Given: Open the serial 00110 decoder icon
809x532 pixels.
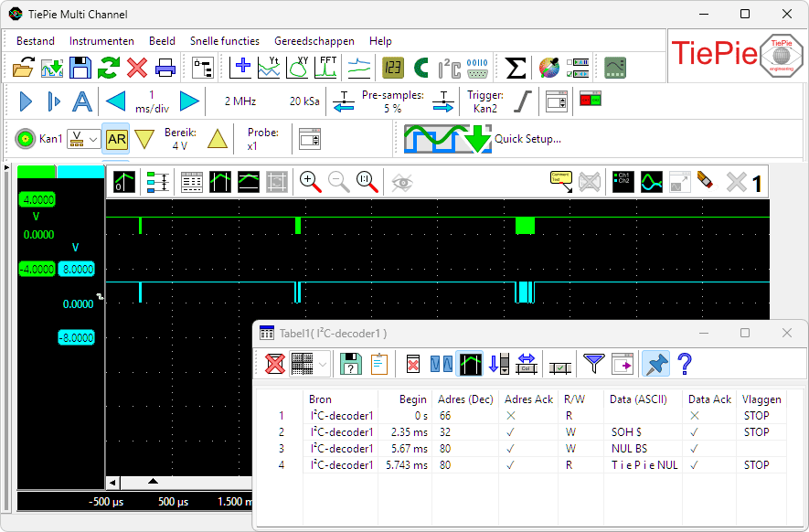Looking at the screenshot, I should (477, 68).
